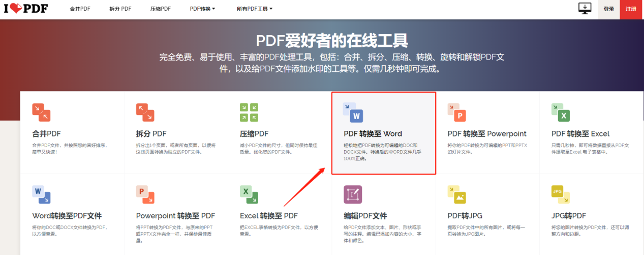Click the red 注册 register button
Screen dimensions: 644x255
(x=631, y=9)
